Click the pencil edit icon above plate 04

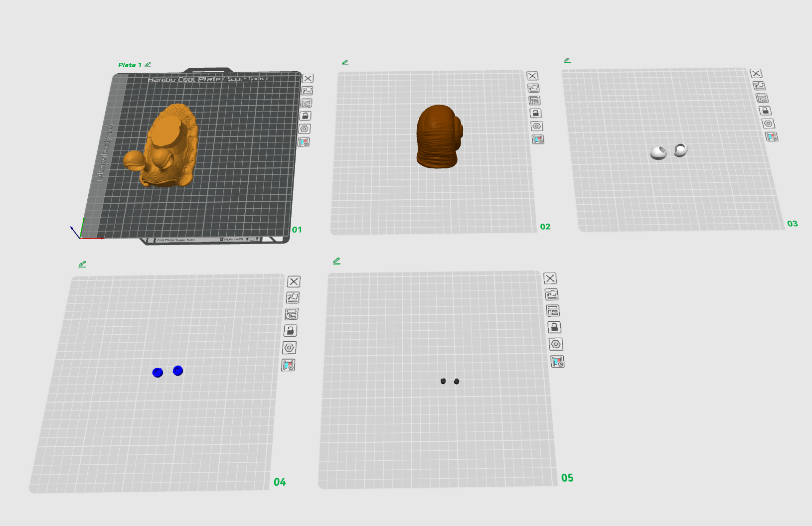coord(82,264)
